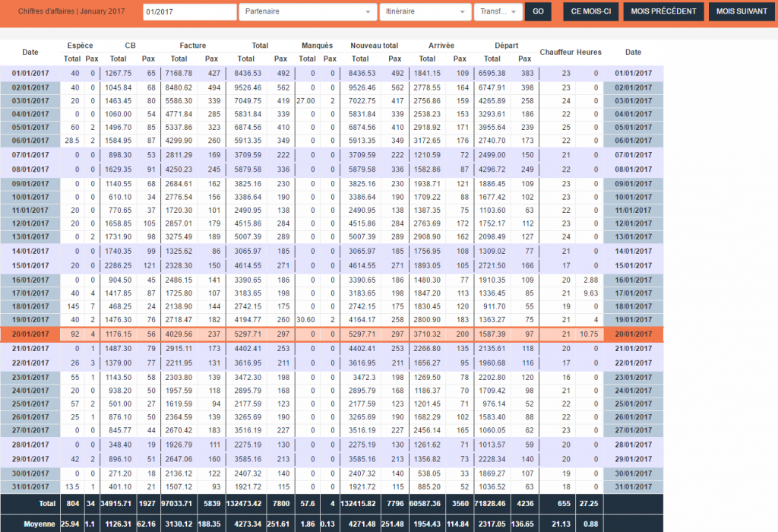This screenshot has width=778, height=532.
Task: Open the Partenaire dropdown
Action: [x=308, y=12]
